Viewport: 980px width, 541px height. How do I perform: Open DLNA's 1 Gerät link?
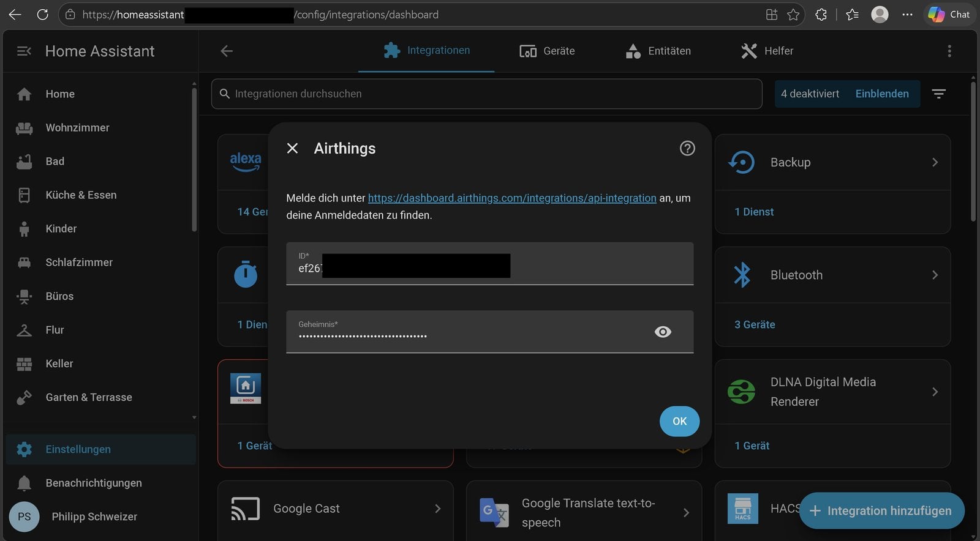tap(752, 446)
